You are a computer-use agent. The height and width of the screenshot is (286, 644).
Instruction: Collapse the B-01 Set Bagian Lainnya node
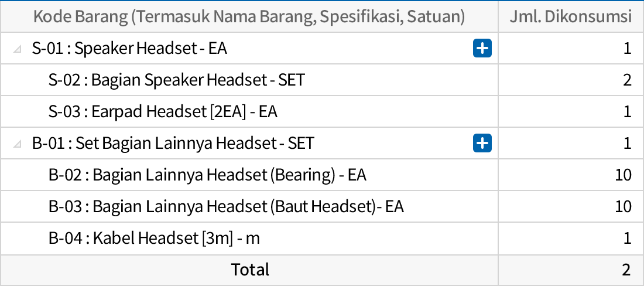coord(18,144)
